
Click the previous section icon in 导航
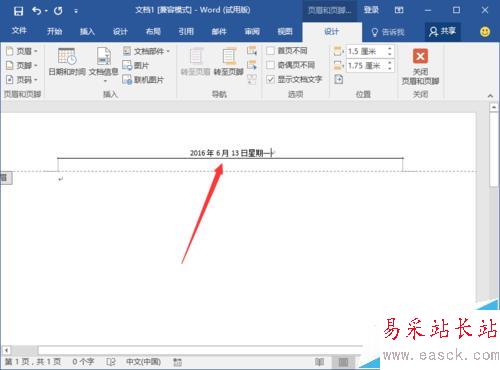[x=252, y=51]
